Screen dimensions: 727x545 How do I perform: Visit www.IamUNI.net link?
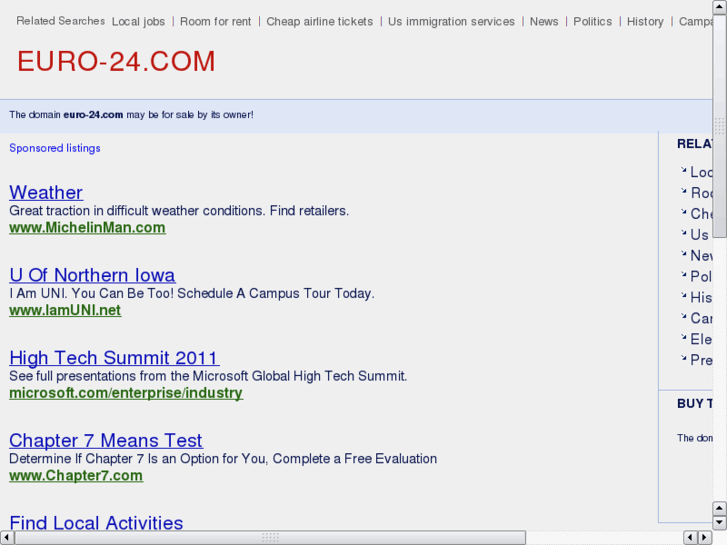65,310
